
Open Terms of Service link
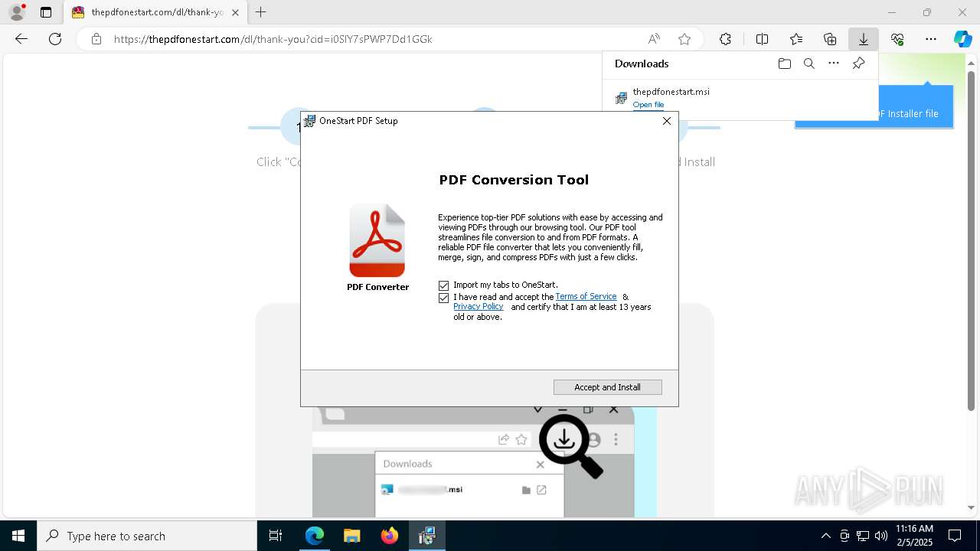coord(586,296)
